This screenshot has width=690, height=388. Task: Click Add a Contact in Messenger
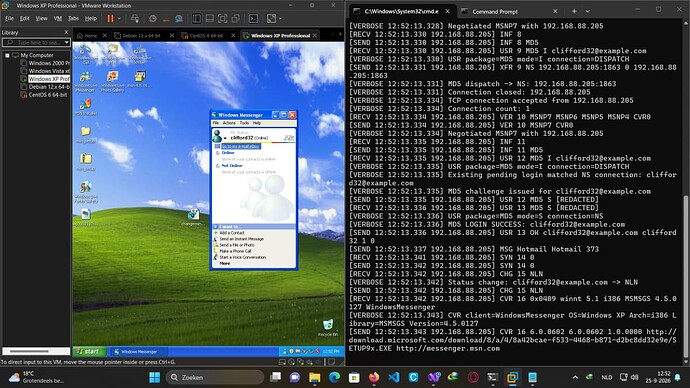pos(232,233)
